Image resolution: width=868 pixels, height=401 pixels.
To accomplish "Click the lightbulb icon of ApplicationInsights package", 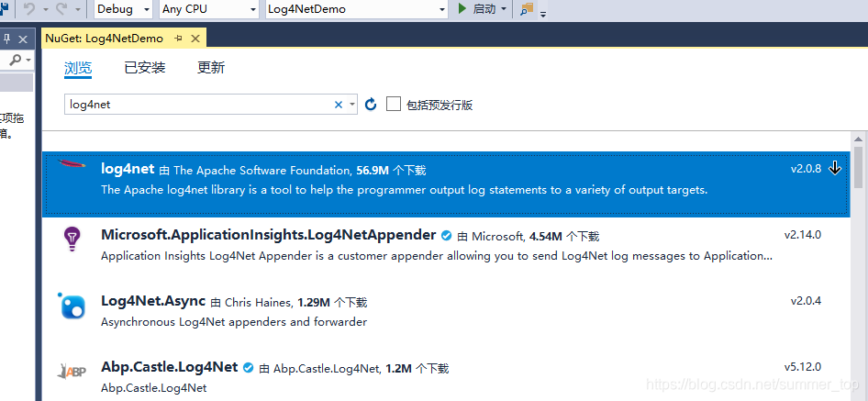I will (72, 239).
